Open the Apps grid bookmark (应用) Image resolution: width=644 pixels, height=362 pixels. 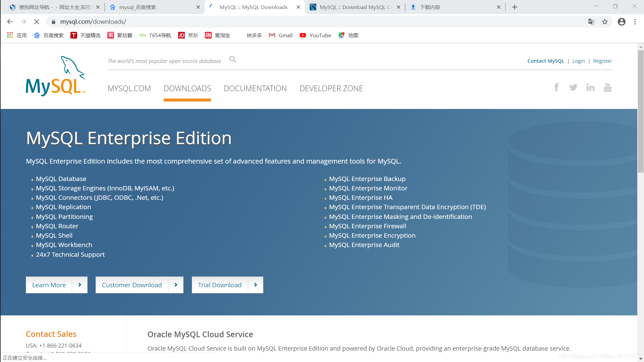[x=17, y=35]
